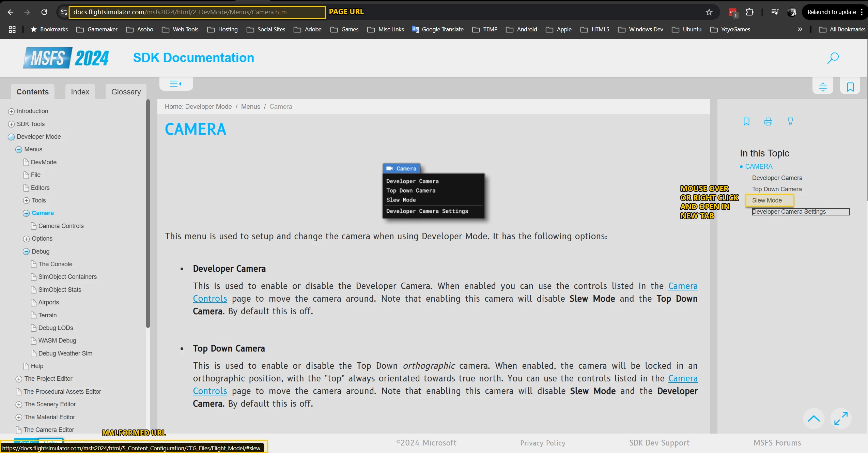Click the expand/collapse all sections icon
This screenshot has width=868, height=453.
823,87
